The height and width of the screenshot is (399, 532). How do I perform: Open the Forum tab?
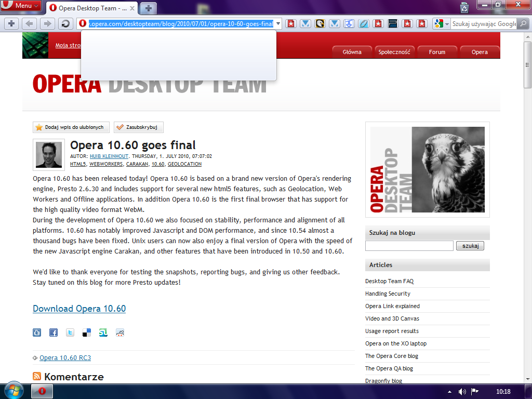click(x=437, y=52)
